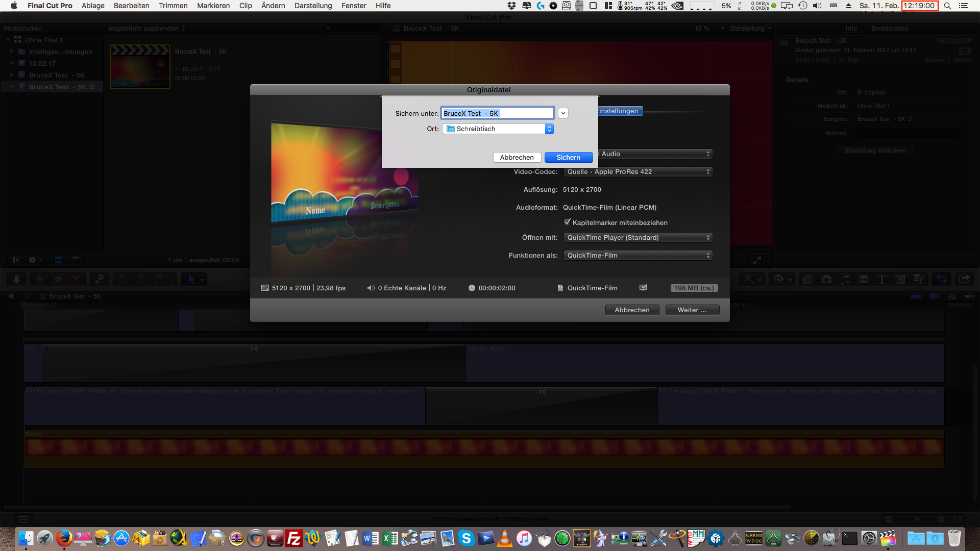Open the Ablage menu
The width and height of the screenshot is (980, 551).
93,6
